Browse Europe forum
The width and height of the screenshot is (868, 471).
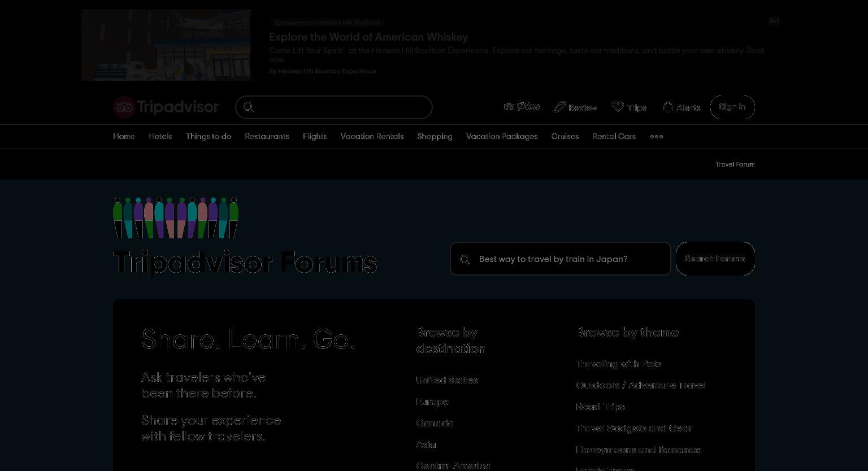click(x=432, y=402)
